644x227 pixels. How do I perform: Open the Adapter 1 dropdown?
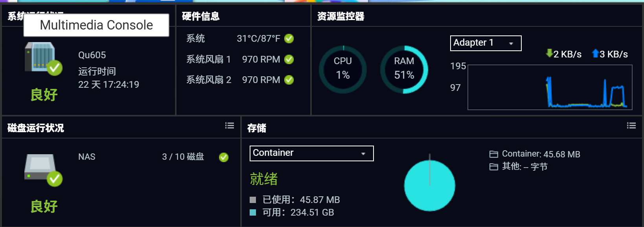[485, 43]
